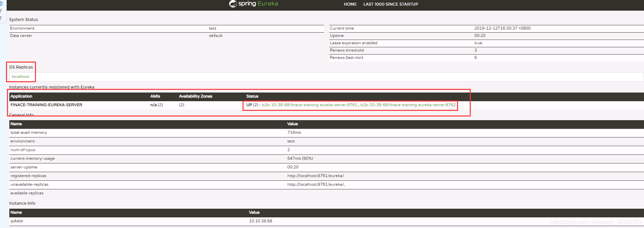Click the Uptime row label
The height and width of the screenshot is (228, 644).
(x=337, y=36)
